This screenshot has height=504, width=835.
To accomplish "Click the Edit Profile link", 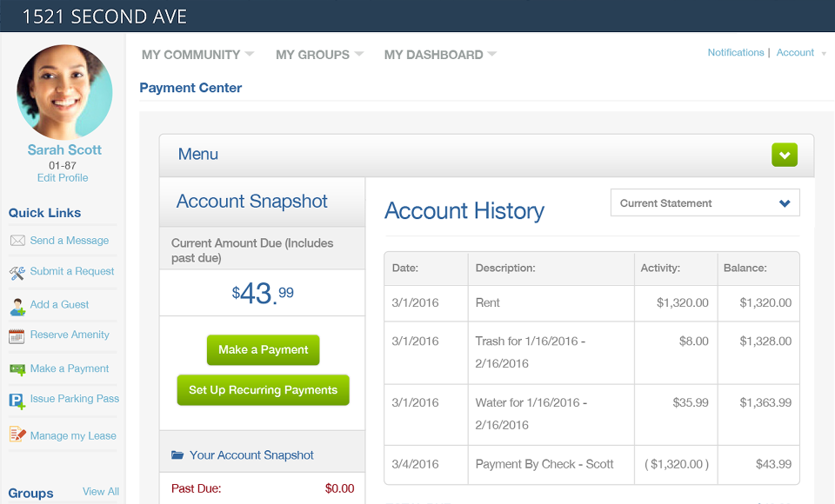I will coord(63,178).
